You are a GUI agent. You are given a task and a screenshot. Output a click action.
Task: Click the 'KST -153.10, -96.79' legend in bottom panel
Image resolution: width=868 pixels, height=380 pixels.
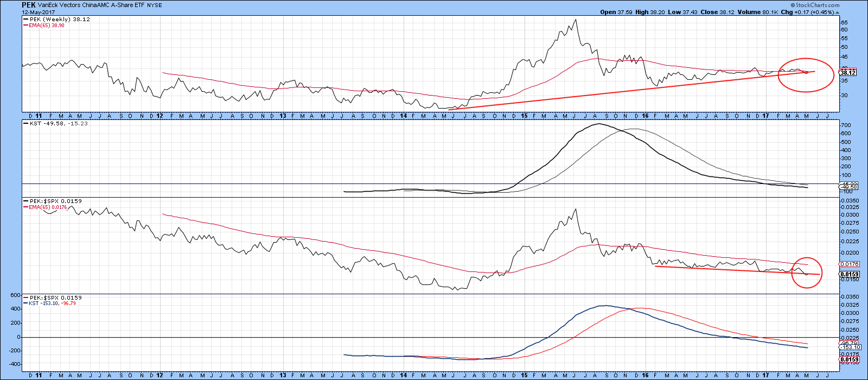click(49, 303)
